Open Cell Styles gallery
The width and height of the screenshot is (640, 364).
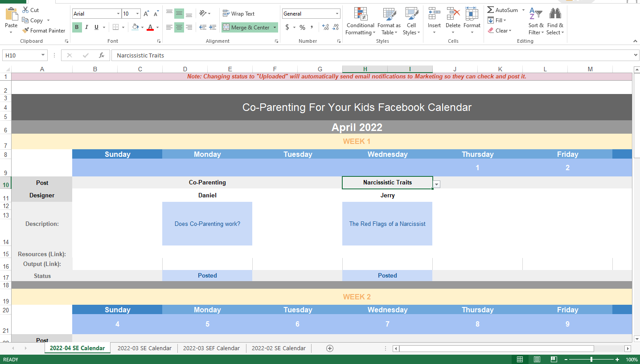pos(411,21)
